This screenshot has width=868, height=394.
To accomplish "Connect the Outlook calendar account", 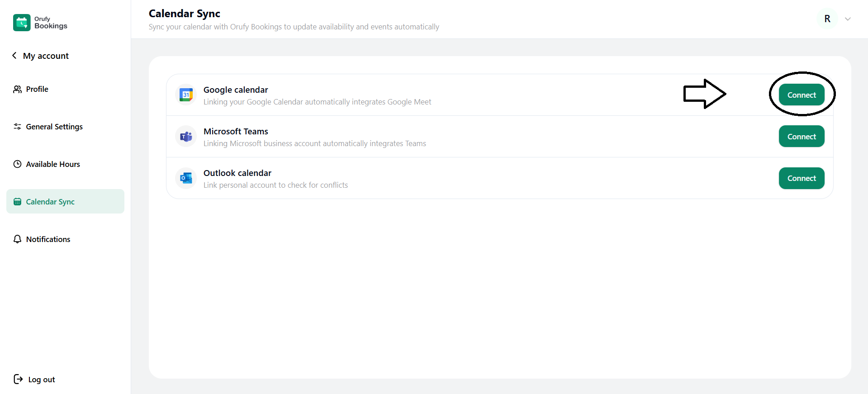I will [801, 178].
